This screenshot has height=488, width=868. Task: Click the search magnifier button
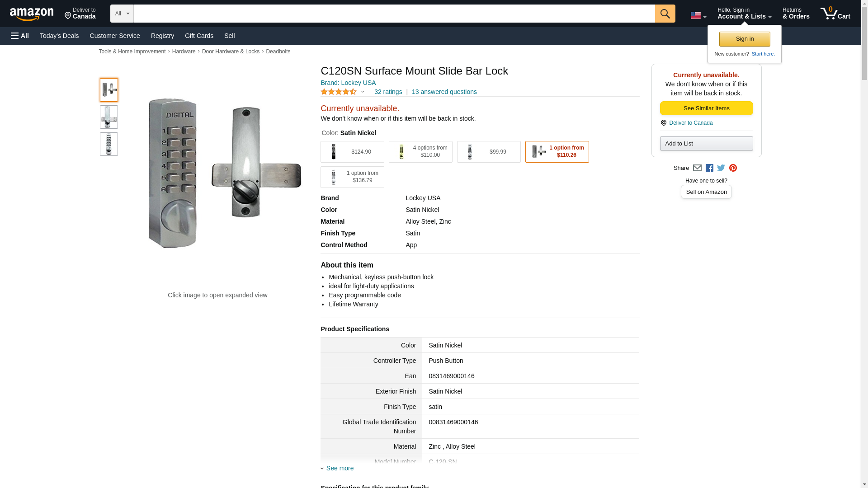pyautogui.click(x=665, y=14)
